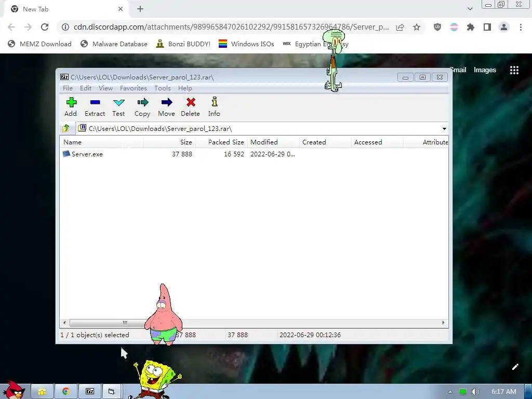Viewport: 532px width, 399px height.
Task: Click scroll-left arrow of file list
Action: tap(64, 323)
